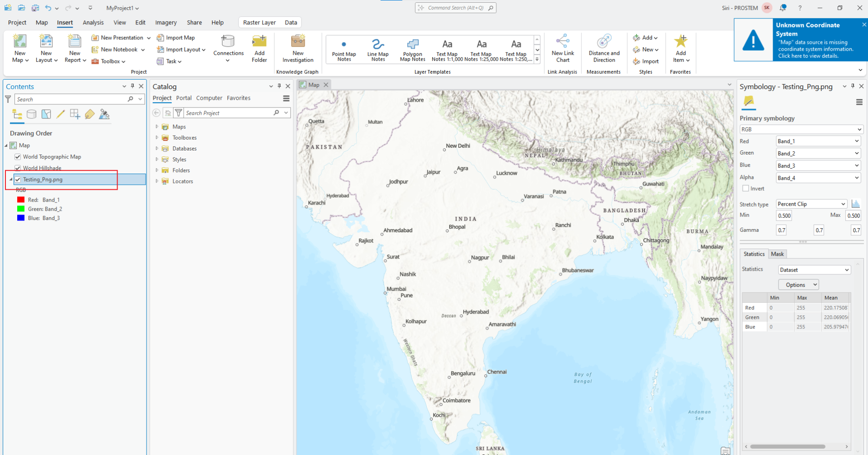
Task: Open the Statistics Dataset dropdown
Action: (x=815, y=270)
